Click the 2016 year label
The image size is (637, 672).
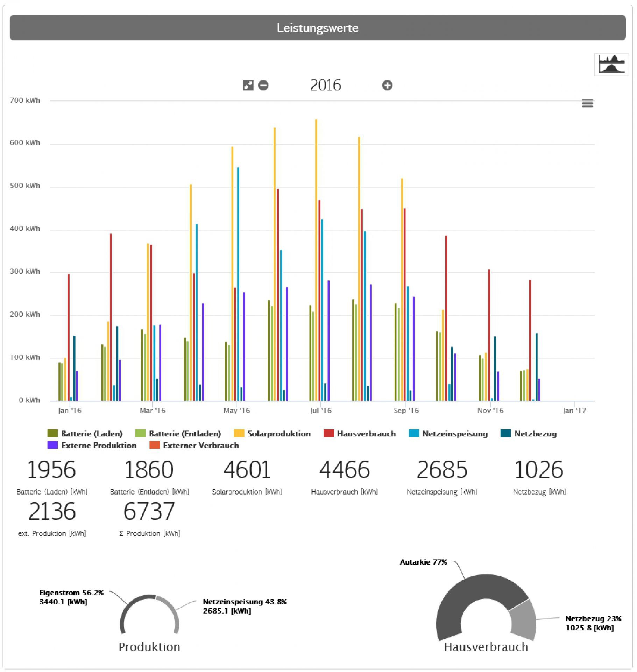[x=325, y=85]
